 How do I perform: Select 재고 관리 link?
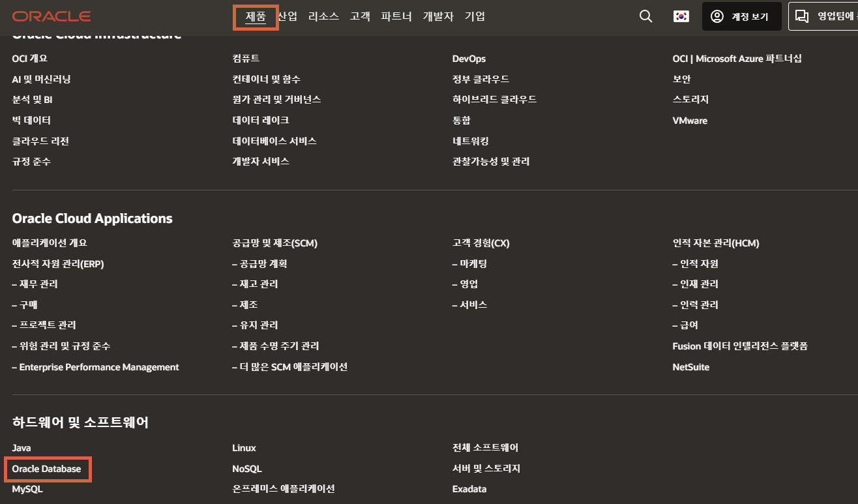point(255,284)
